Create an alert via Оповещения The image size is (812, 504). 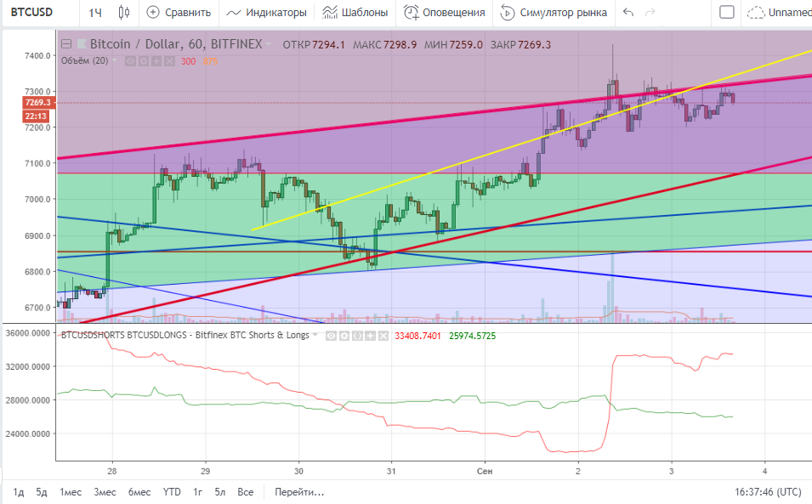pyautogui.click(x=445, y=13)
